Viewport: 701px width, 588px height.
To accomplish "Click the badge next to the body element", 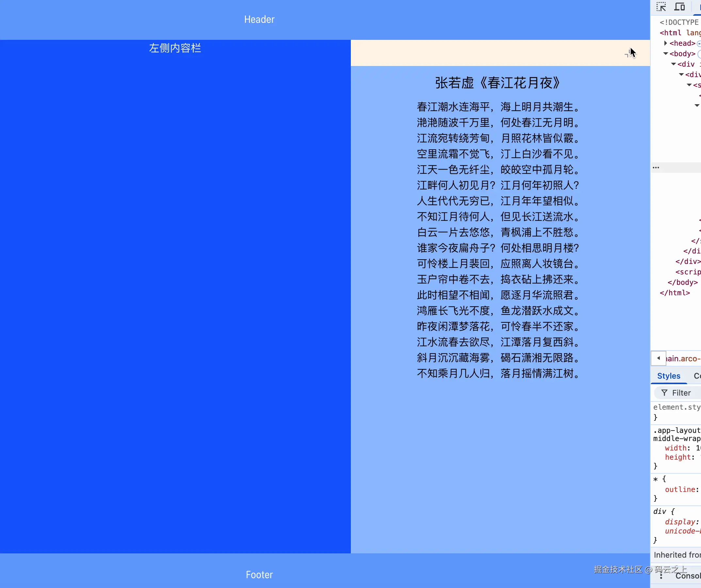I will click(x=700, y=54).
